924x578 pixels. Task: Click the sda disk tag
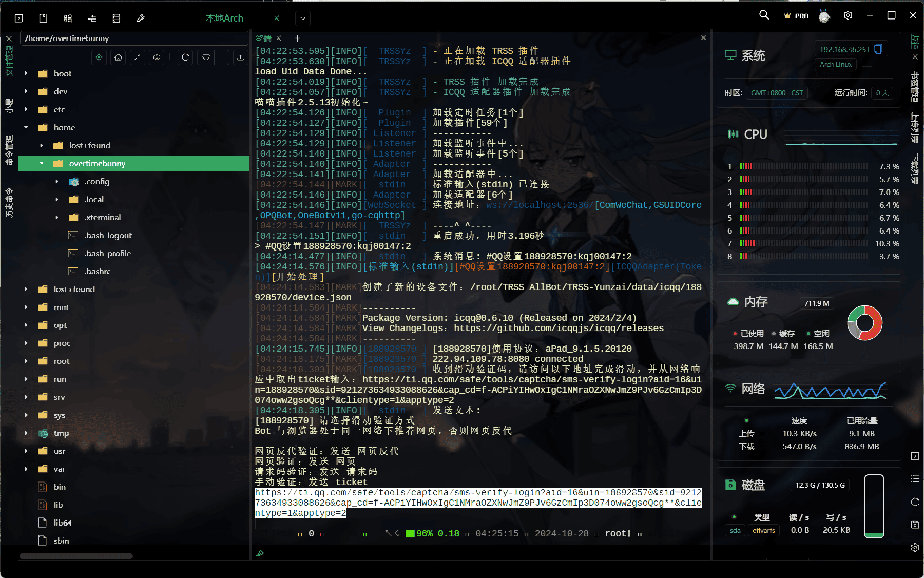coord(735,530)
